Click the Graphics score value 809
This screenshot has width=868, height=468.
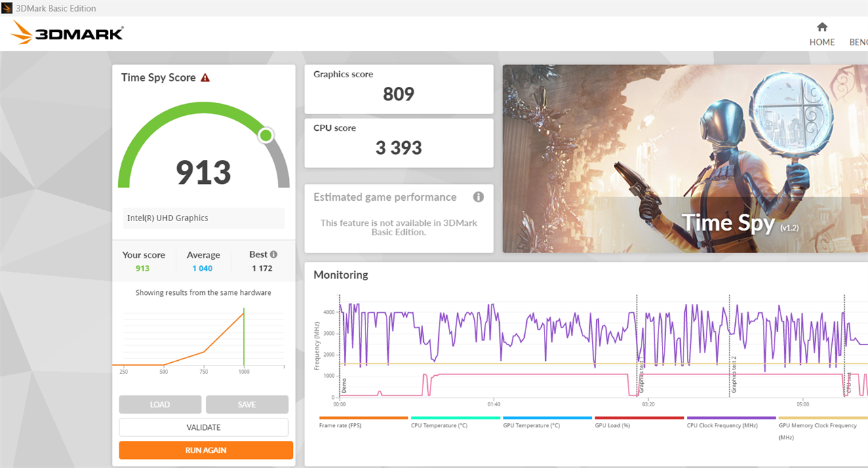pyautogui.click(x=399, y=94)
